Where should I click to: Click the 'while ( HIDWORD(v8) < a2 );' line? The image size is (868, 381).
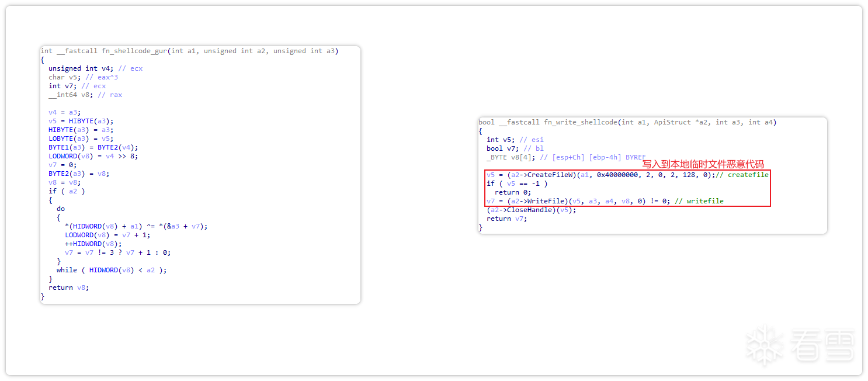pyautogui.click(x=112, y=270)
